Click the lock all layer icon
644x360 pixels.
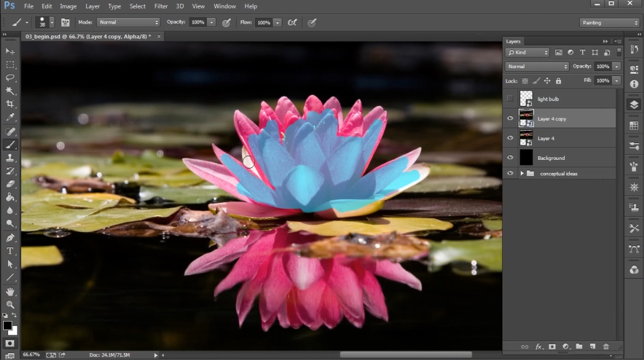[x=559, y=81]
